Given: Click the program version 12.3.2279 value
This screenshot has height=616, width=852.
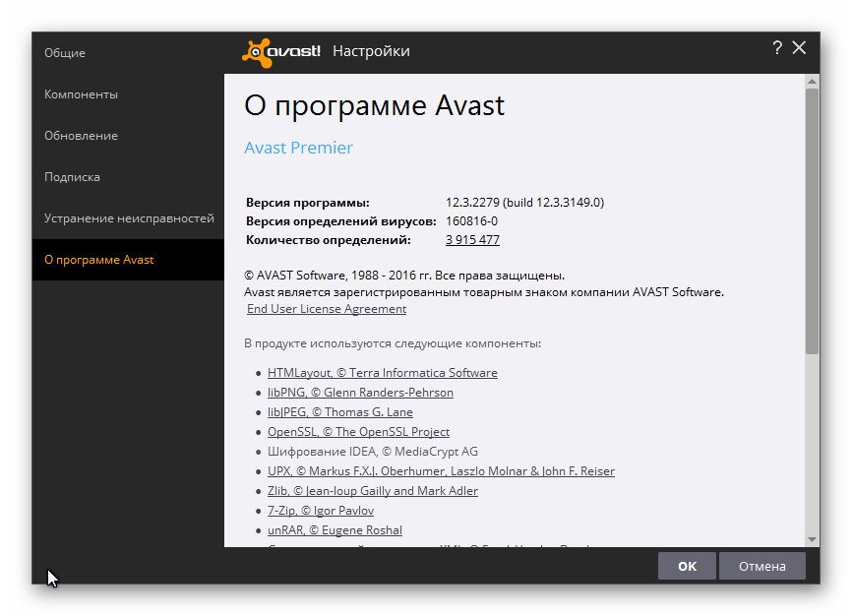Looking at the screenshot, I should 525,203.
